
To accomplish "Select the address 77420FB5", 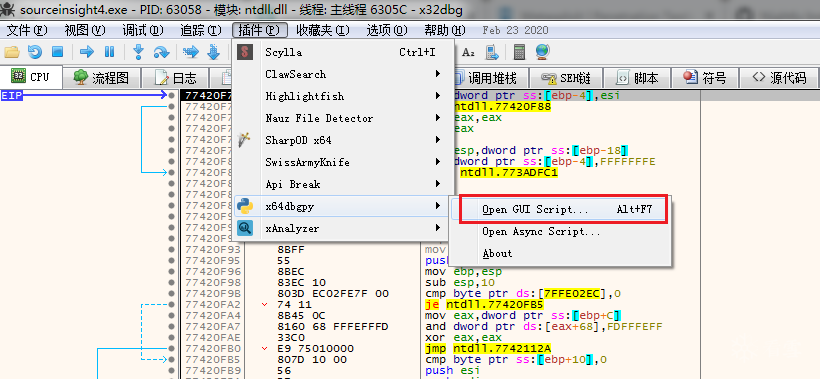I will (213, 359).
